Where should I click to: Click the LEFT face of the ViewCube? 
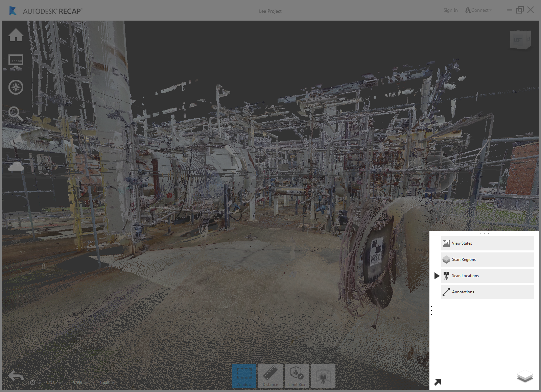pos(518,40)
